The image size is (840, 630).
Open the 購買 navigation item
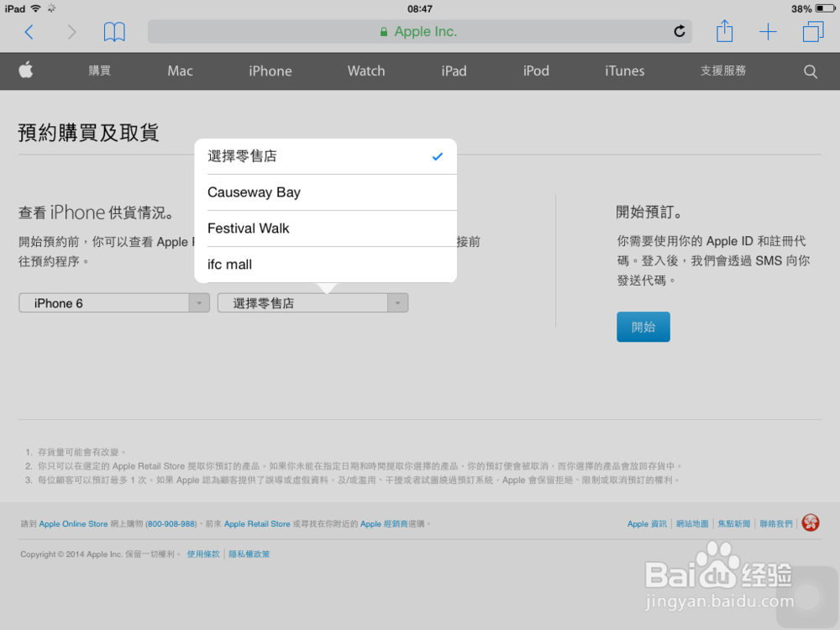[100, 71]
